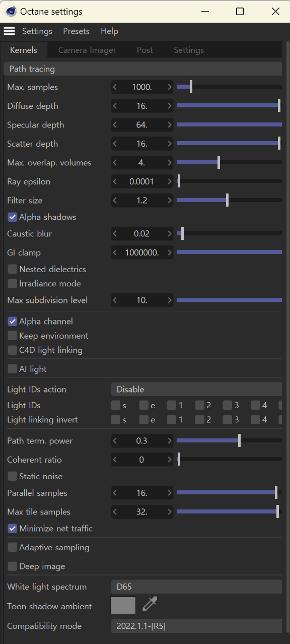Increase Parallel samples with right arrow

(x=169, y=493)
